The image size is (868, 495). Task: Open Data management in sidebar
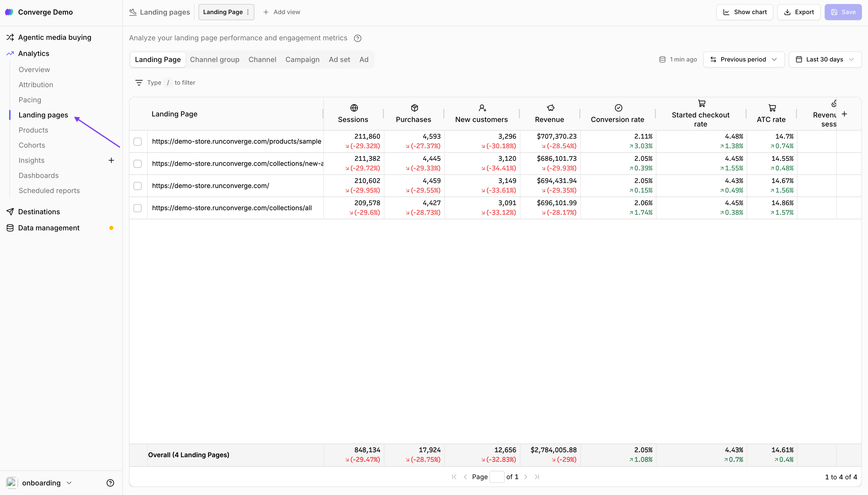tap(49, 228)
